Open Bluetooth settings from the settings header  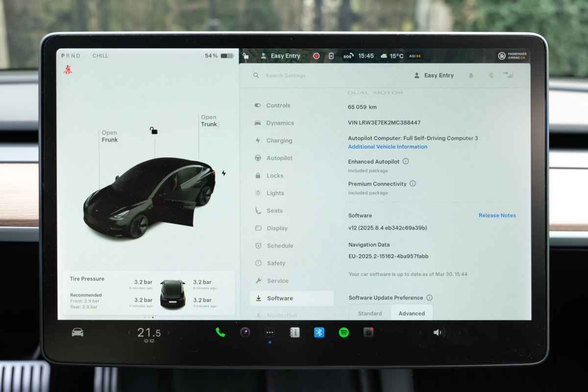(x=490, y=75)
